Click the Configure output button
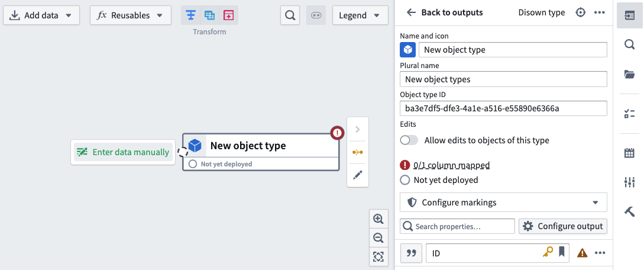The width and height of the screenshot is (644, 270). pos(563,226)
